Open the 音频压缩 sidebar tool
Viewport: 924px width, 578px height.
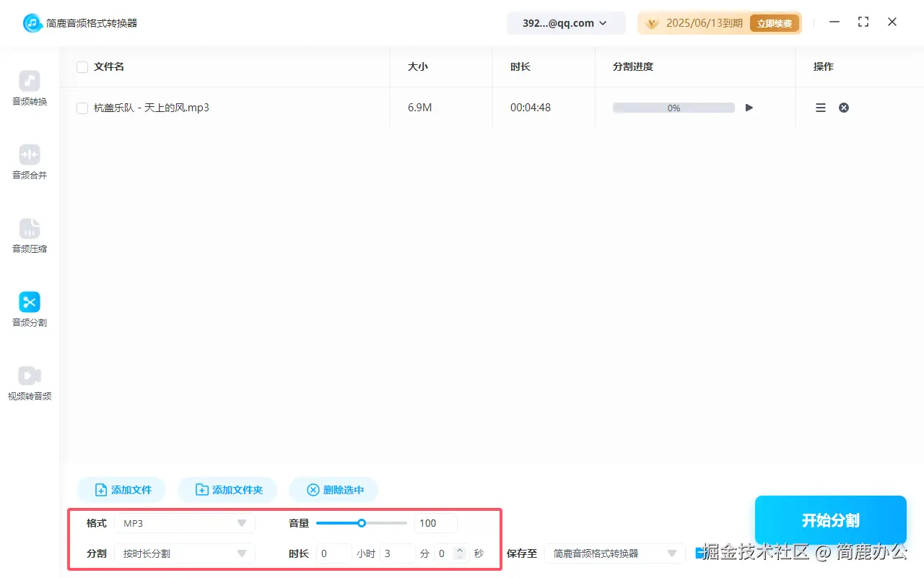(x=30, y=236)
